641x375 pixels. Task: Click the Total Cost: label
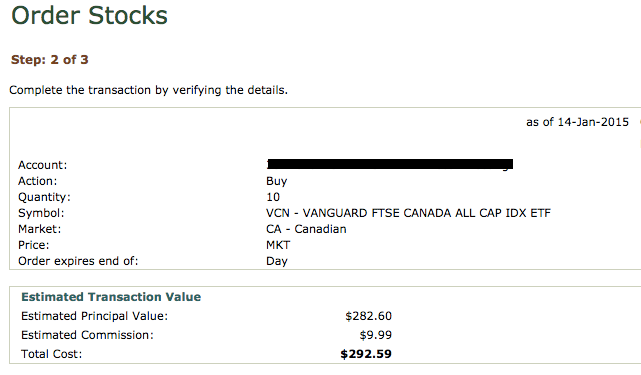pyautogui.click(x=52, y=354)
